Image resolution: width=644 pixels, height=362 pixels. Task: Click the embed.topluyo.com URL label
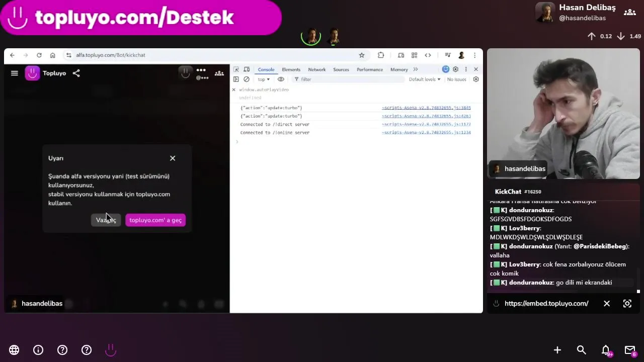pos(546,304)
